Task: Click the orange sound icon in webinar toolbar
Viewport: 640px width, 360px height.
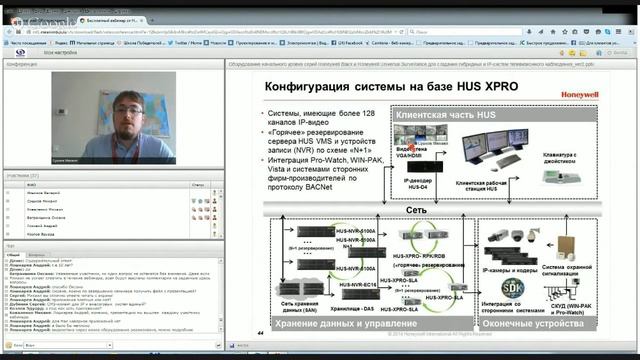Action: click(x=562, y=53)
